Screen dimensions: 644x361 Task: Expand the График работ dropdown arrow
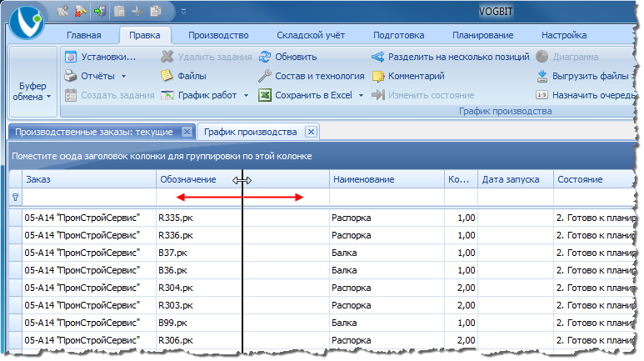coord(246,96)
